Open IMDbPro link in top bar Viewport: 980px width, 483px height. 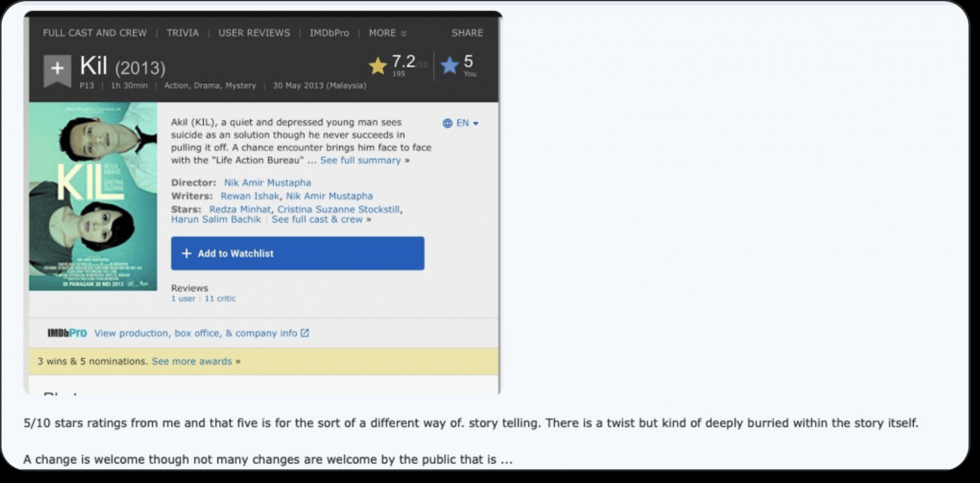[329, 33]
